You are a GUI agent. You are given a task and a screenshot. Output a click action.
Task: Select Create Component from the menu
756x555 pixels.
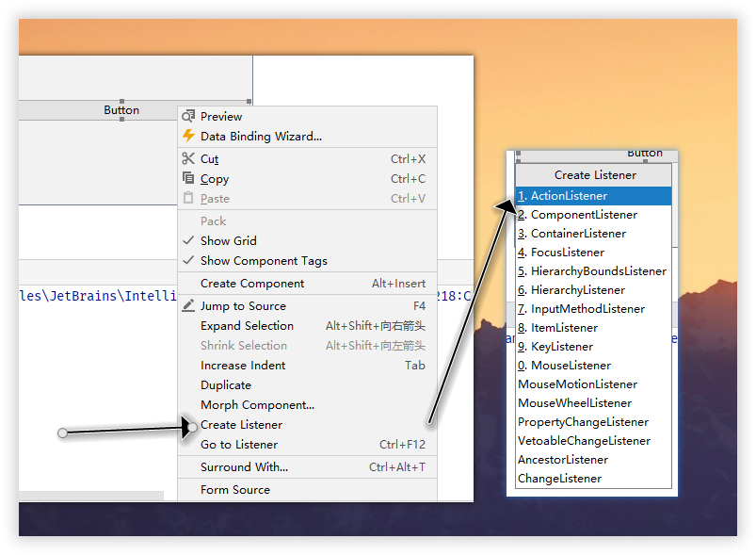click(250, 283)
